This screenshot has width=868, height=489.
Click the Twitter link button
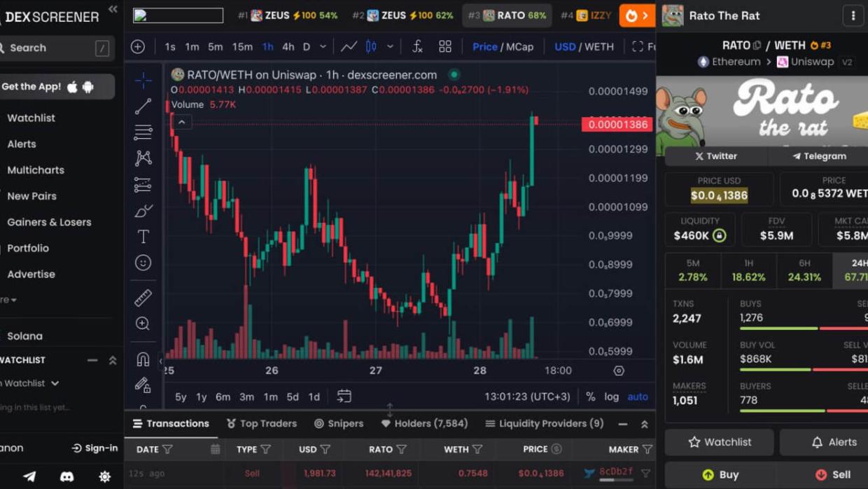click(x=715, y=156)
